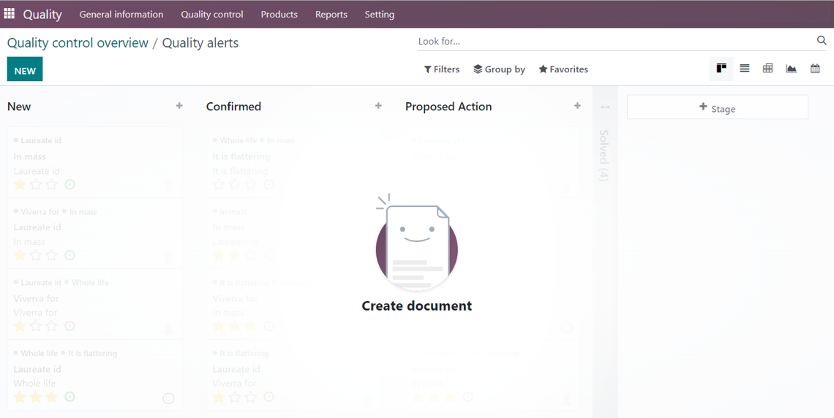Open the Group by dropdown
834x418 pixels.
499,69
